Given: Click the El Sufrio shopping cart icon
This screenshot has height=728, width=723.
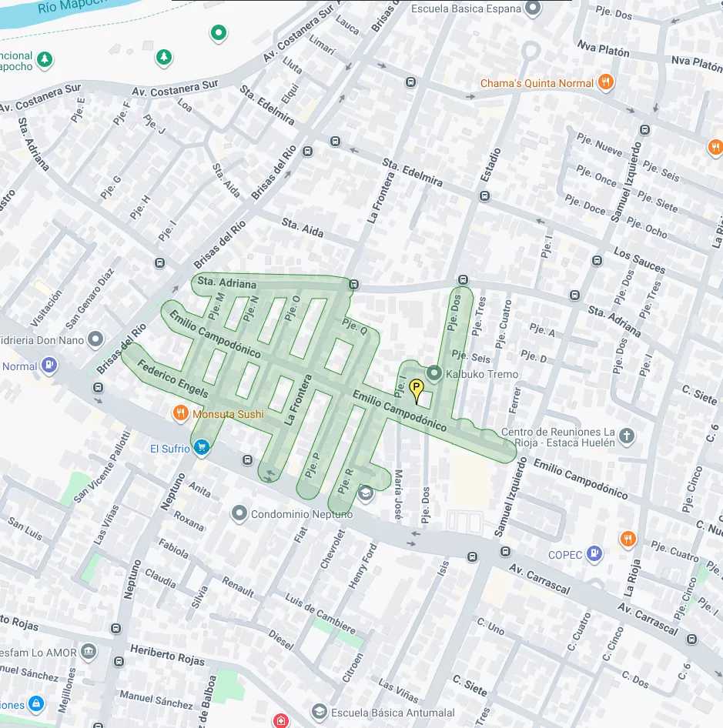Looking at the screenshot, I should point(202,447).
